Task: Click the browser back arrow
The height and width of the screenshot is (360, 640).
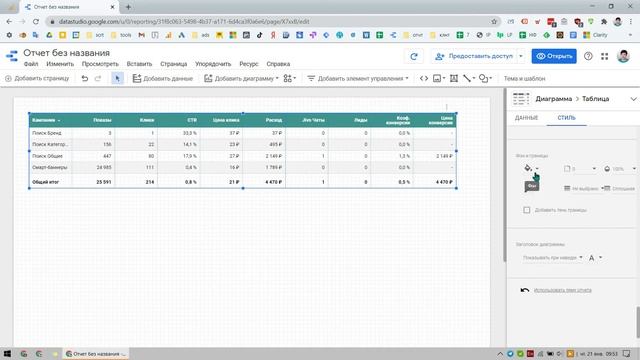Action: (9, 22)
